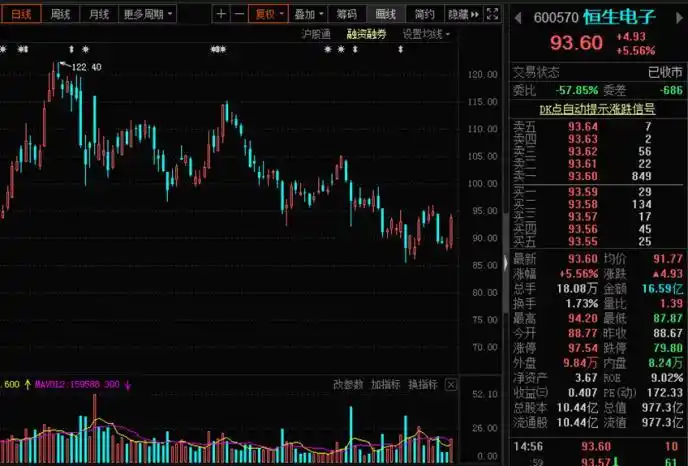Screen dimensions: 688x466
Task: Click the yellow up arrow beside MAVOL2
Action: (28, 385)
